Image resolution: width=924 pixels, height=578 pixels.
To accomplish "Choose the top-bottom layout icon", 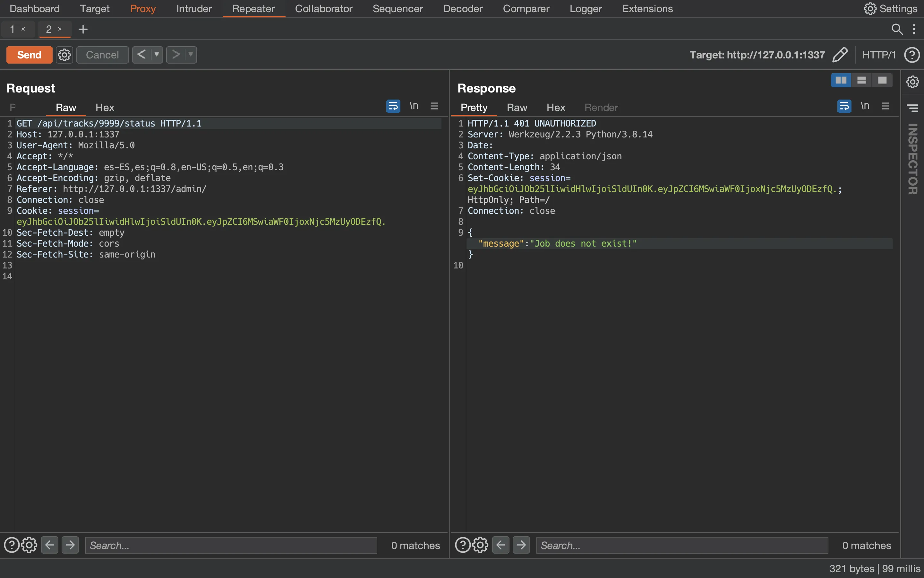I will pyautogui.click(x=861, y=80).
